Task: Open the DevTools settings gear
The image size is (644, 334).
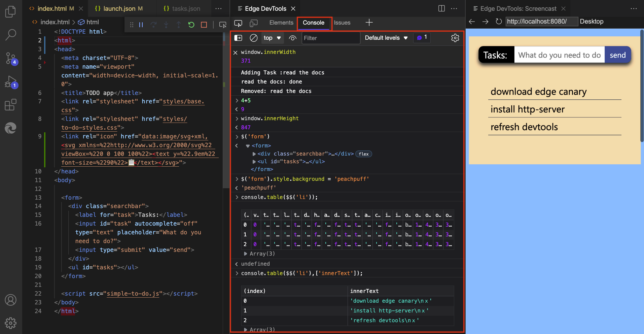Action: pos(455,38)
